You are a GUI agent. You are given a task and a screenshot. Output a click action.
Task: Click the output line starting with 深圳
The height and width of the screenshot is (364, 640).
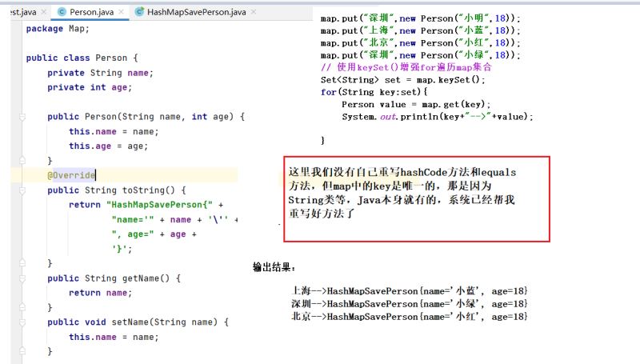(x=410, y=304)
